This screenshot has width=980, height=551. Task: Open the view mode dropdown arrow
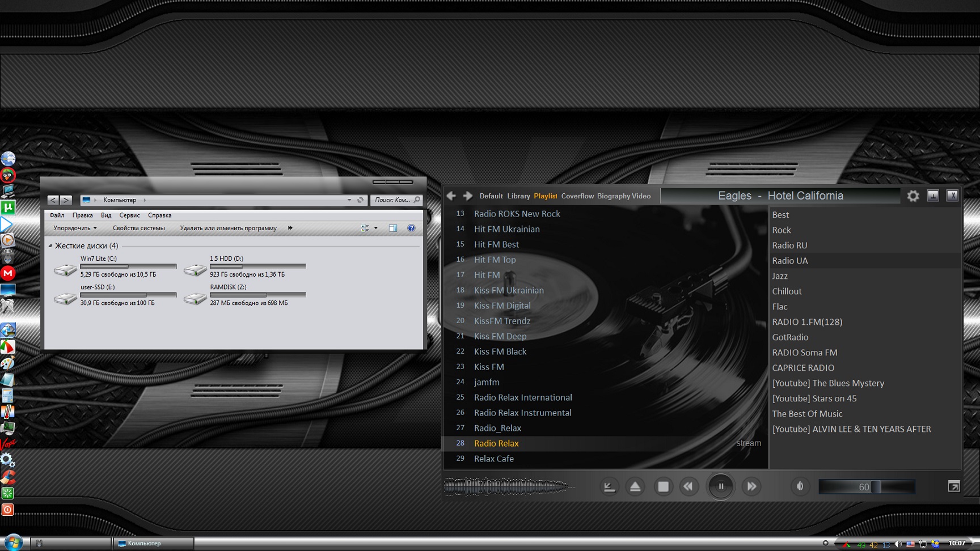(375, 228)
